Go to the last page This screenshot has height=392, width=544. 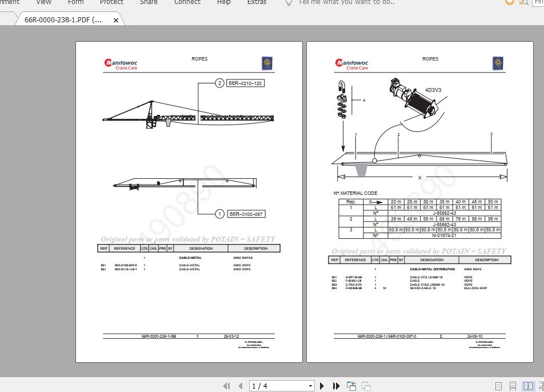336,386
